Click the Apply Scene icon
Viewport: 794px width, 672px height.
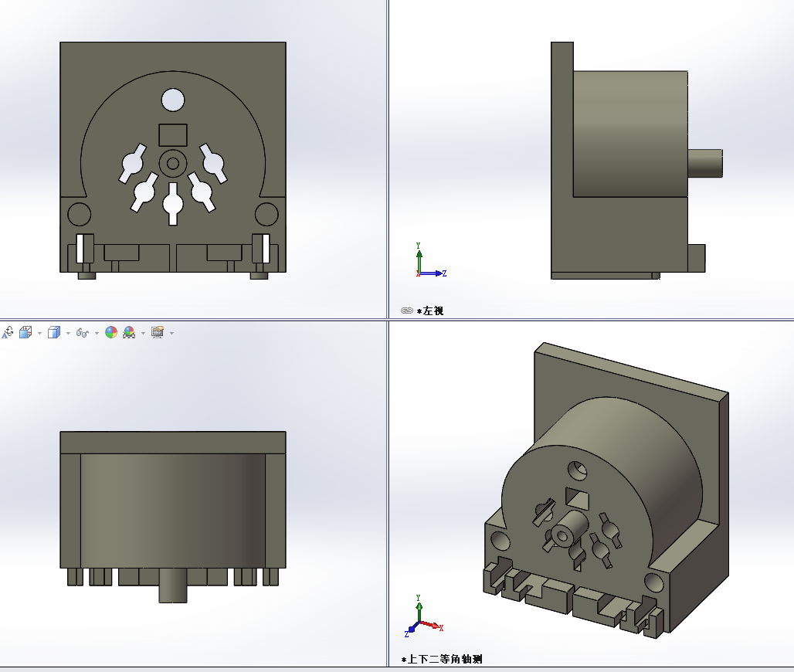(129, 332)
